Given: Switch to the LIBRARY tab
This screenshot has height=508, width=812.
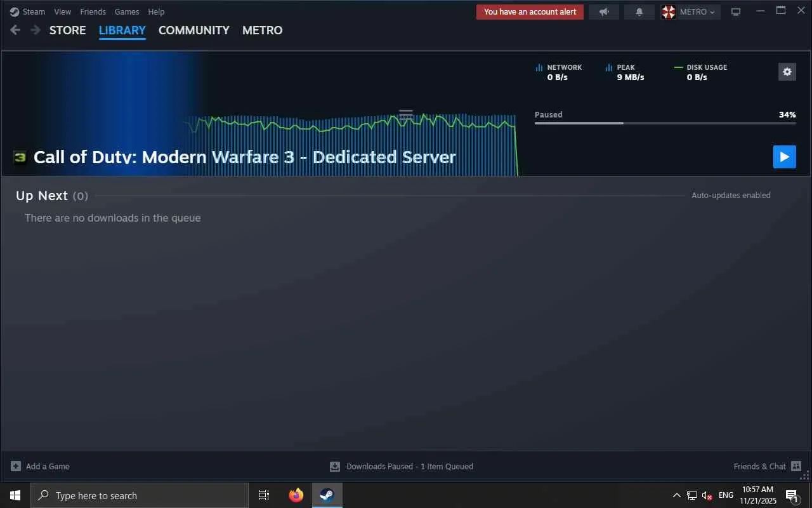Looking at the screenshot, I should click(122, 30).
